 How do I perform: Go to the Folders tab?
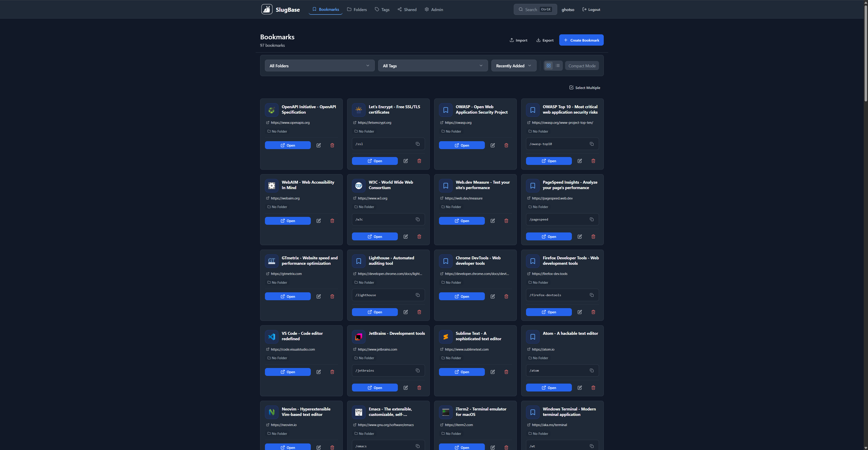[357, 9]
